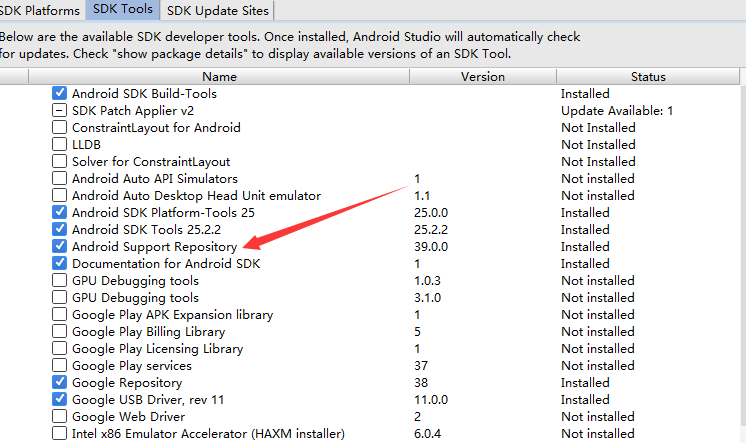Click the ConstraintLayout for Android label
Screen dimensions: 746x443
click(156, 128)
